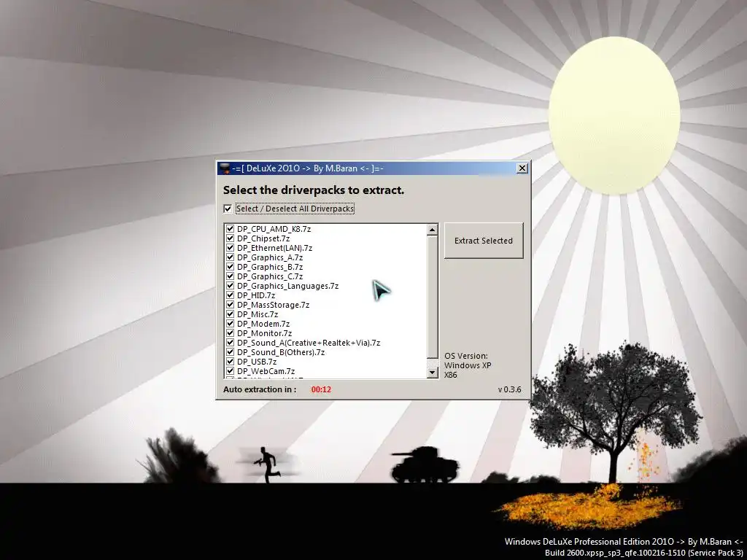The width and height of the screenshot is (747, 560).
Task: Click the Auto extraction in label
Action: click(260, 389)
